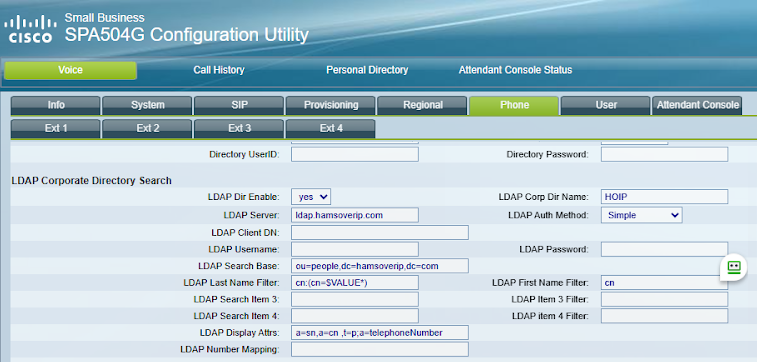Image resolution: width=757 pixels, height=362 pixels.
Task: Expand the LDAP Dir Enable dropdown
Action: click(311, 197)
